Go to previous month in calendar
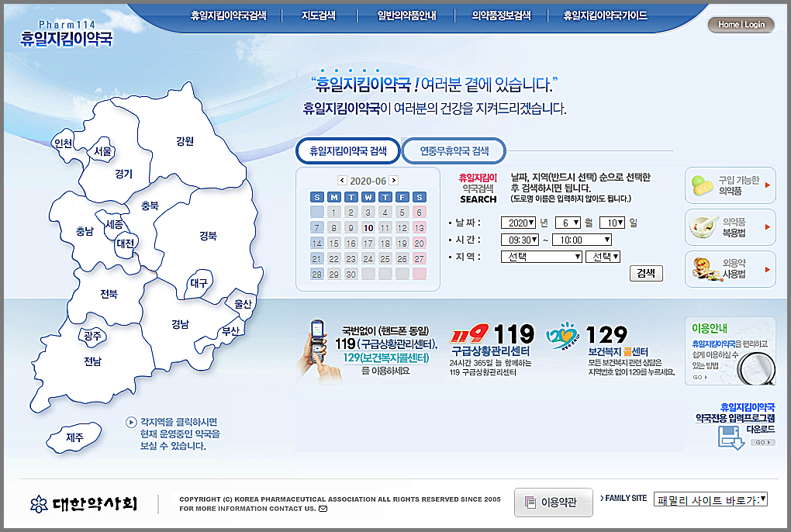The width and height of the screenshot is (791, 532). (342, 180)
